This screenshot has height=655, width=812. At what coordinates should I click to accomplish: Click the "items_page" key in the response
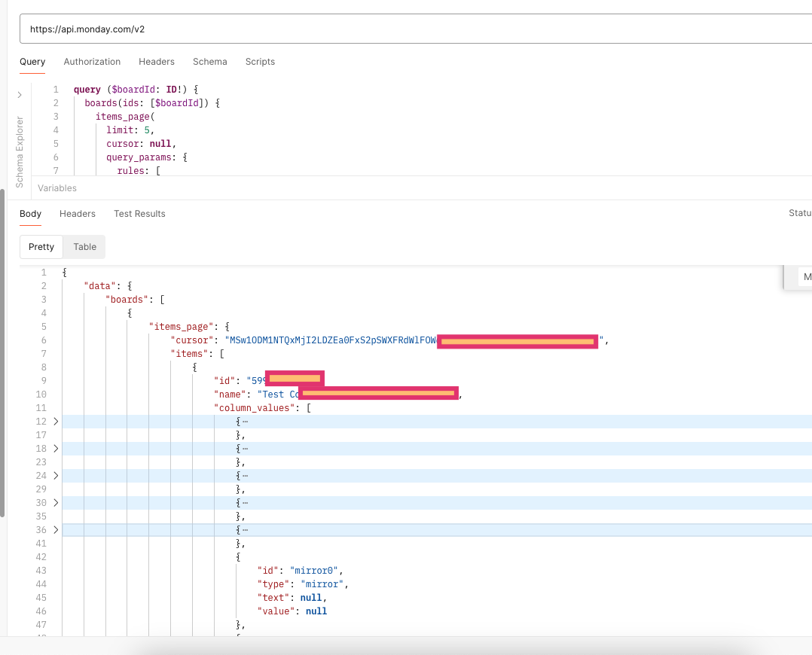(181, 327)
